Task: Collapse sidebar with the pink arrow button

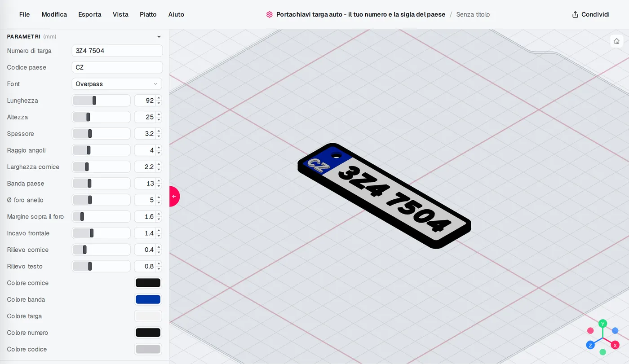Action: click(x=174, y=196)
